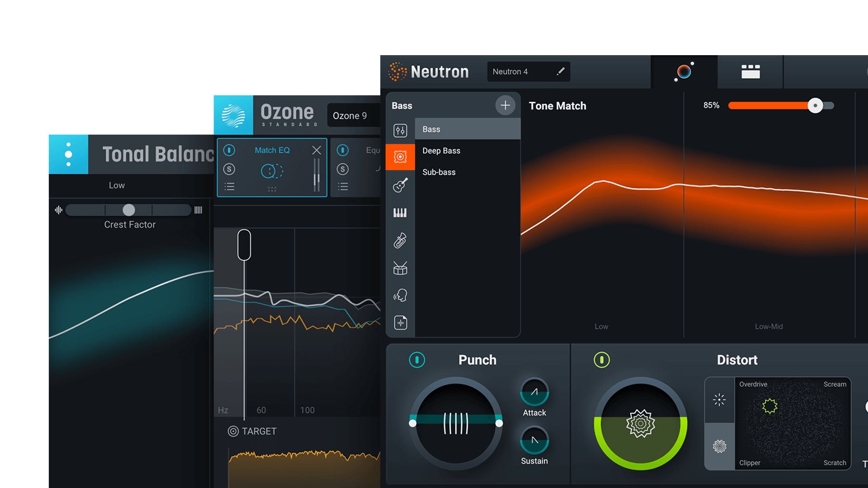The height and width of the screenshot is (488, 868).
Task: Open the Neutron modules view icon
Action: pyautogui.click(x=750, y=72)
